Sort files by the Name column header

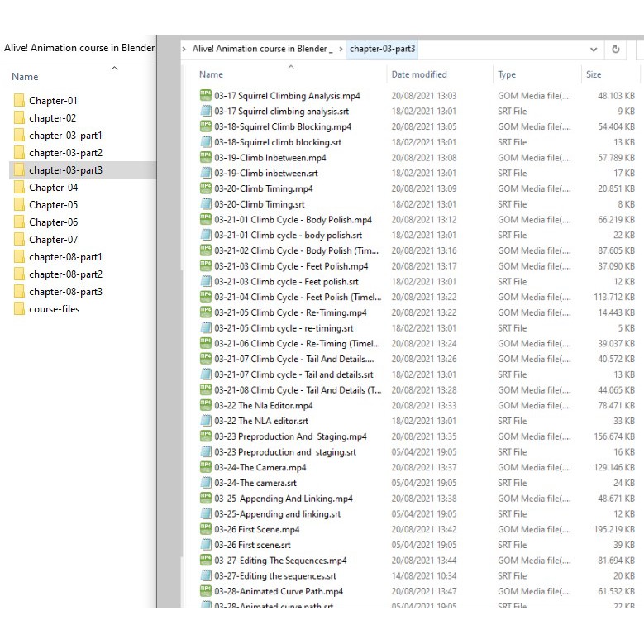[x=211, y=74]
